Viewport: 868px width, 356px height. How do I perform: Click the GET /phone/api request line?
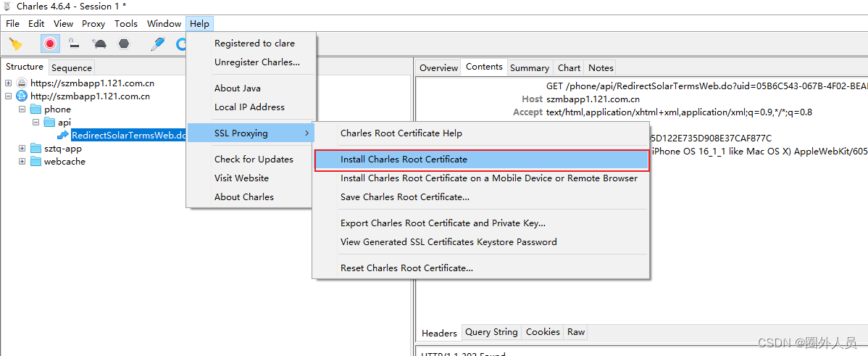[x=707, y=86]
